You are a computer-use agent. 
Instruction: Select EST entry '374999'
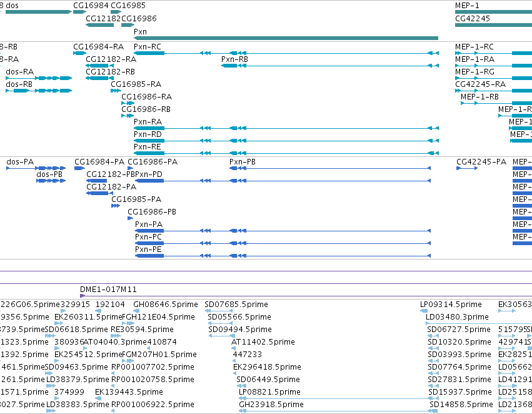pos(69,392)
